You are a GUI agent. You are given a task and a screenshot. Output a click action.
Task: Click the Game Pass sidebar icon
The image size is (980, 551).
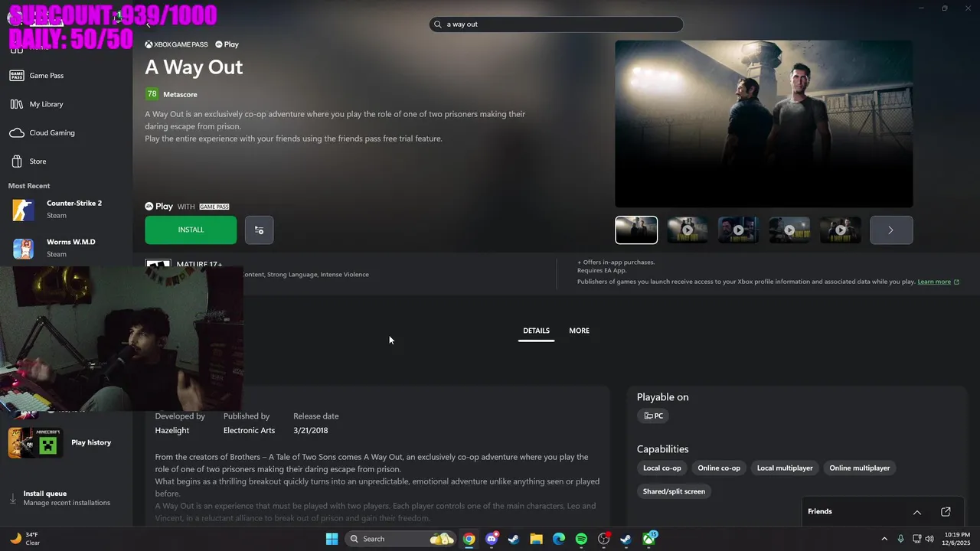(x=17, y=76)
